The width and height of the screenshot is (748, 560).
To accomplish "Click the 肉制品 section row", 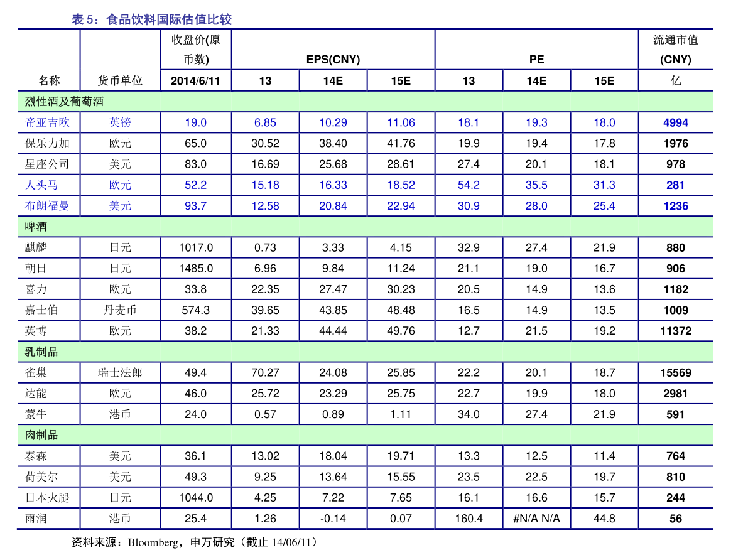I will (x=366, y=435).
